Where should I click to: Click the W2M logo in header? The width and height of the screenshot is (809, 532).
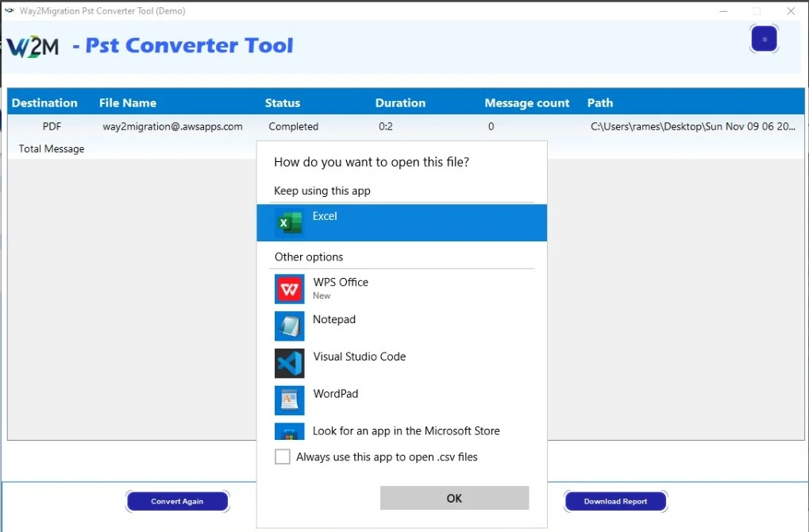[x=33, y=47]
